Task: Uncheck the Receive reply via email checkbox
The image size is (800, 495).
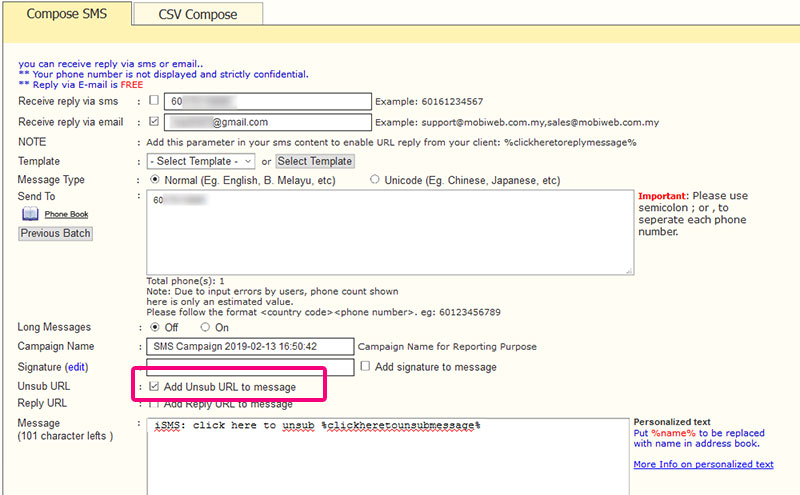Action: pos(154,121)
